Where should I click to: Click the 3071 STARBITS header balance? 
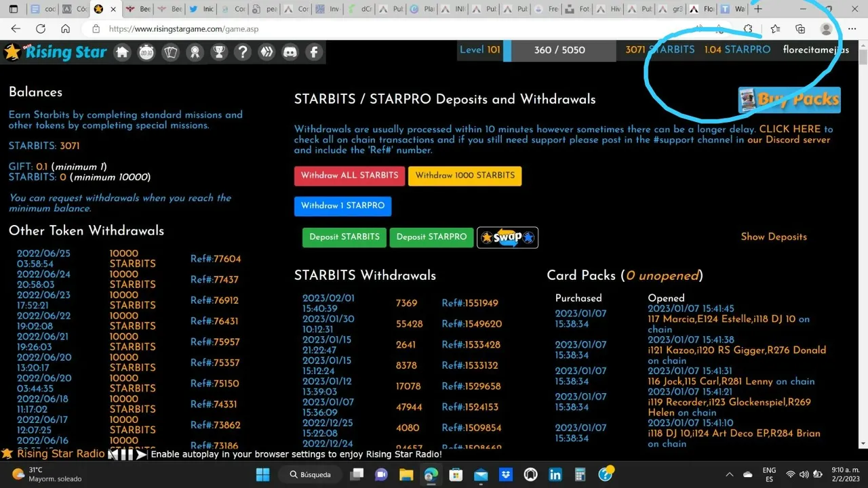(x=660, y=50)
